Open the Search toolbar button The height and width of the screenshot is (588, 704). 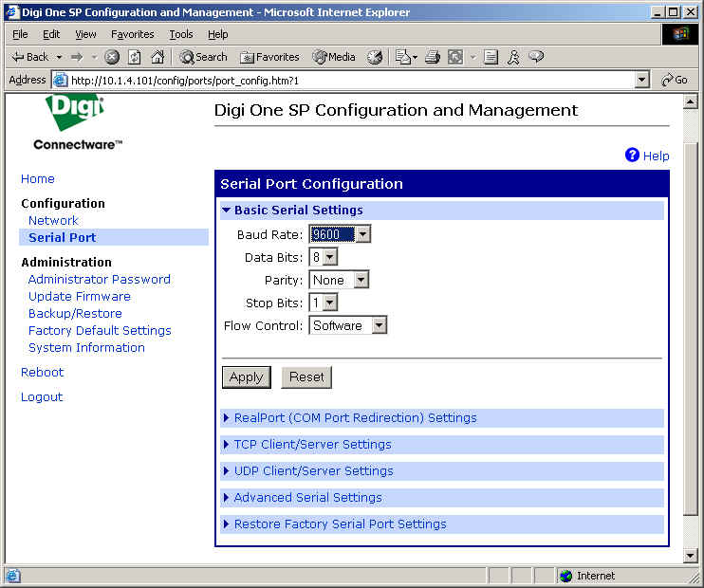coord(203,57)
